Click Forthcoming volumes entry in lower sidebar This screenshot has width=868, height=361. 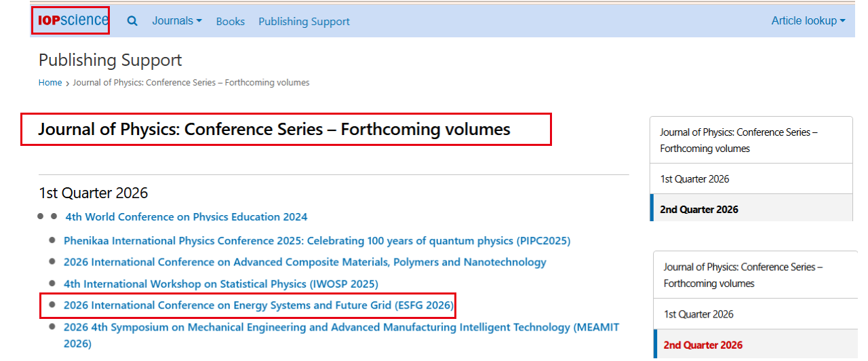(742, 275)
